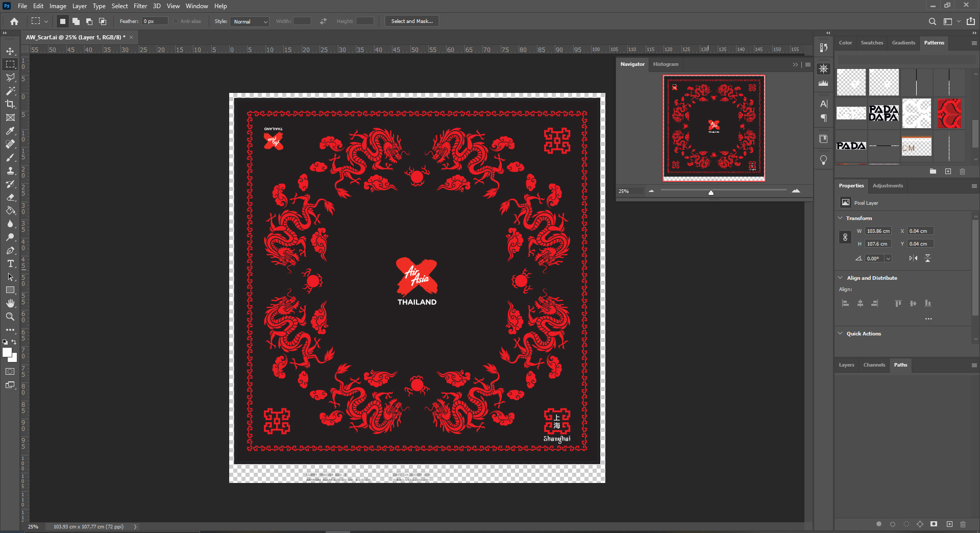Switch foreground and background colors
This screenshot has width=980, height=533.
pos(14,342)
